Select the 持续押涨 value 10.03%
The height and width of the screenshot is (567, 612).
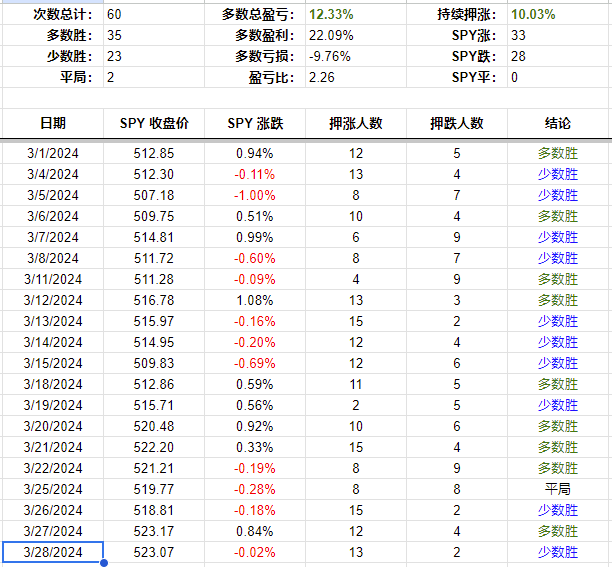tap(558, 14)
